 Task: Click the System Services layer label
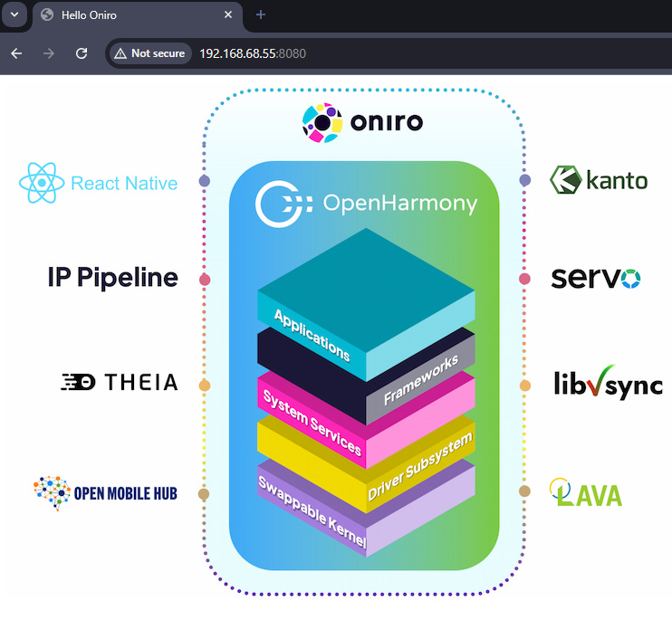click(312, 423)
